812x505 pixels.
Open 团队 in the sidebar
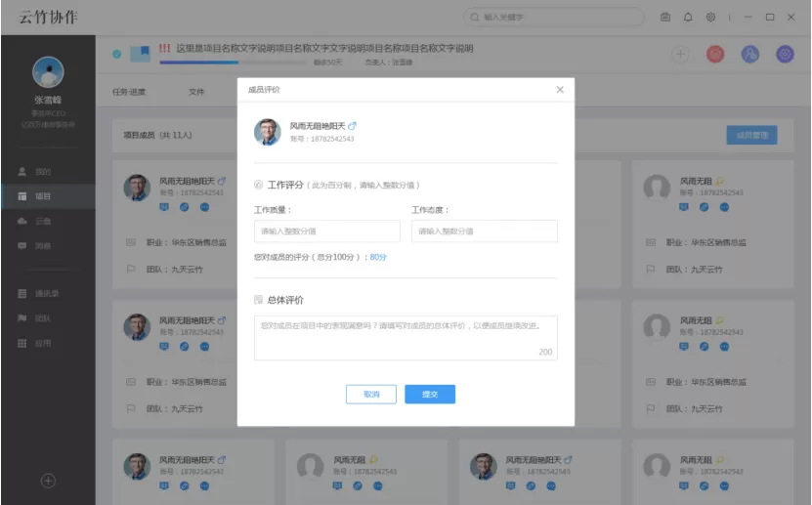(48, 318)
